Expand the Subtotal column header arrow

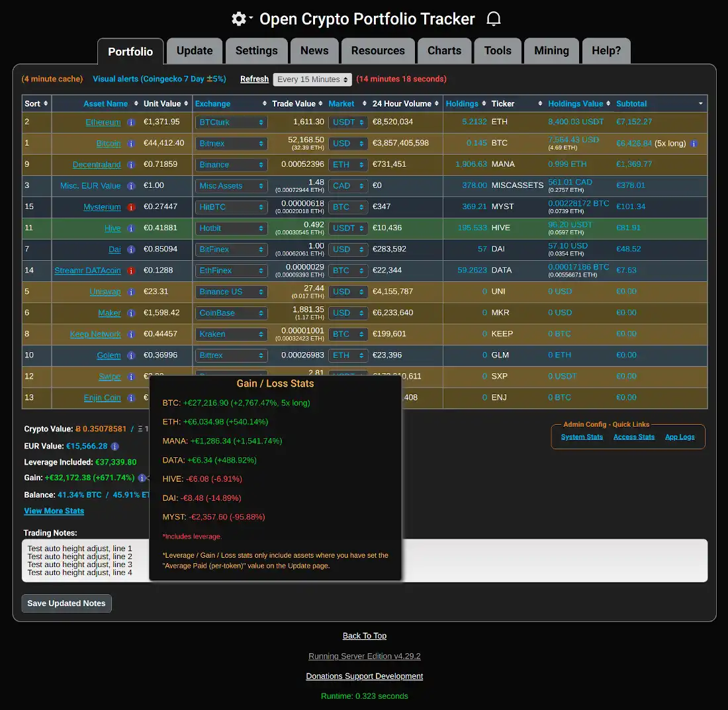tap(701, 103)
